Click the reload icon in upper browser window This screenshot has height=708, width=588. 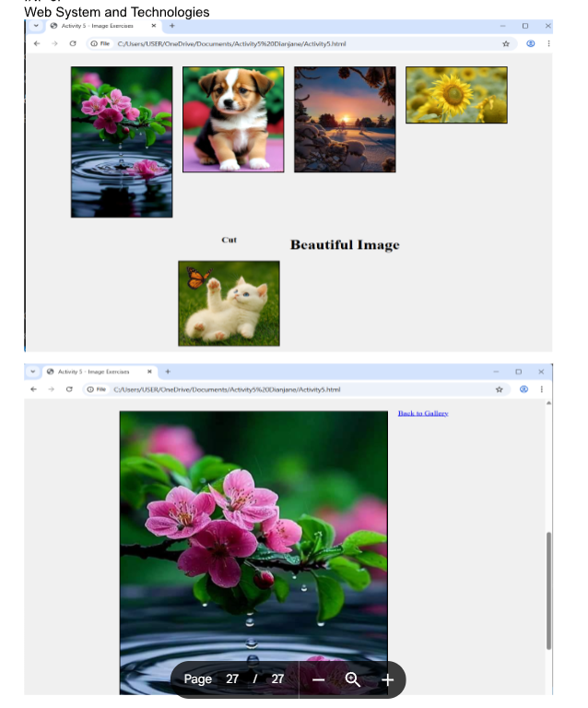72,43
